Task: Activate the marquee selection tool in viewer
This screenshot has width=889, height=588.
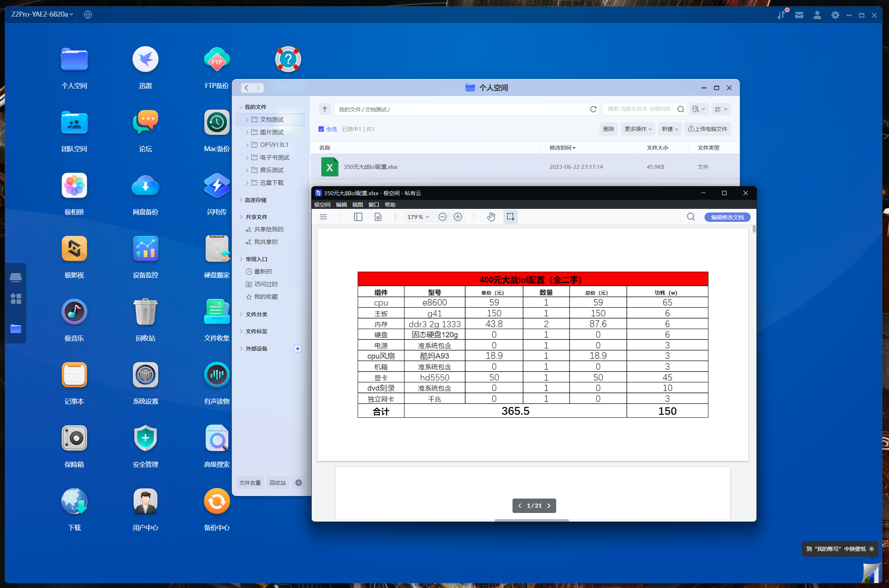Action: (510, 217)
